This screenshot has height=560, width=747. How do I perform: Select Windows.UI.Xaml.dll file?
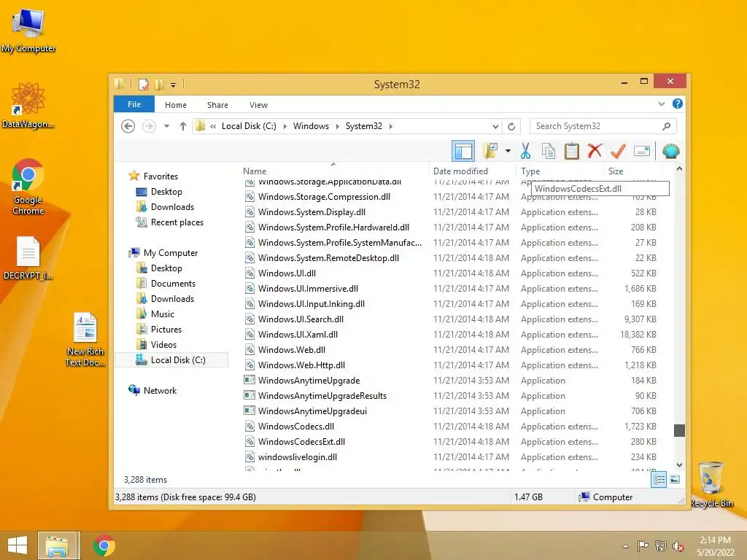click(298, 334)
